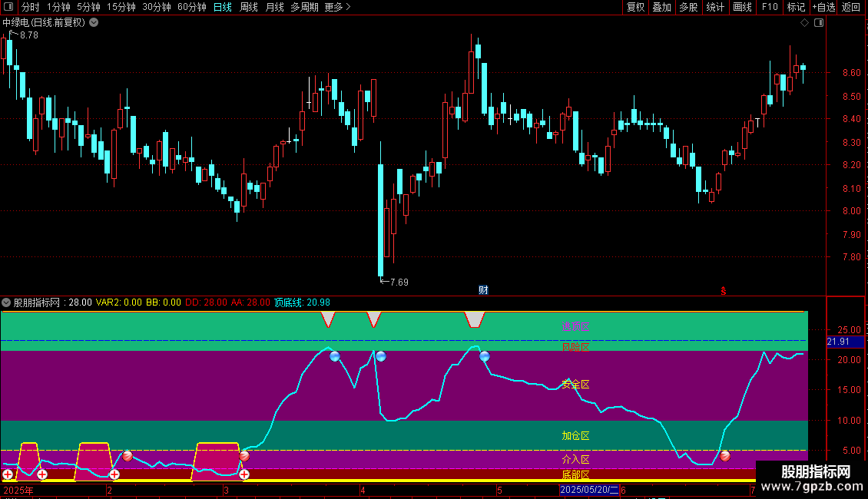
Task: Click the 7.69 low price label
Action: pyautogui.click(x=399, y=283)
